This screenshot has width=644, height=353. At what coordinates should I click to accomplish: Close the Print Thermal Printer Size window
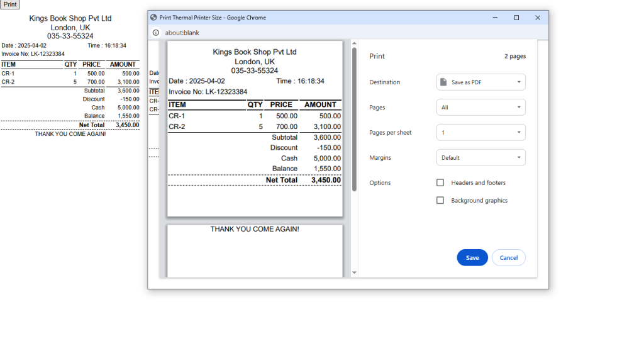(x=538, y=18)
